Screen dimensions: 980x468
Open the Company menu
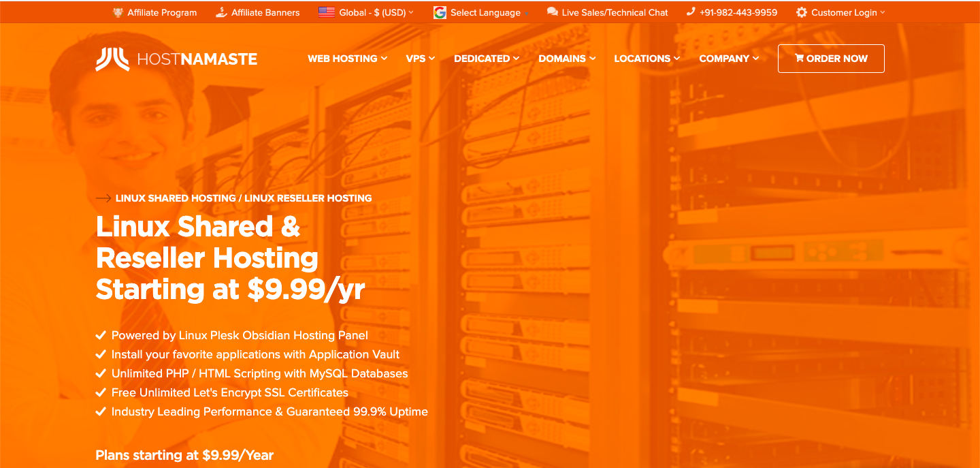(x=729, y=59)
